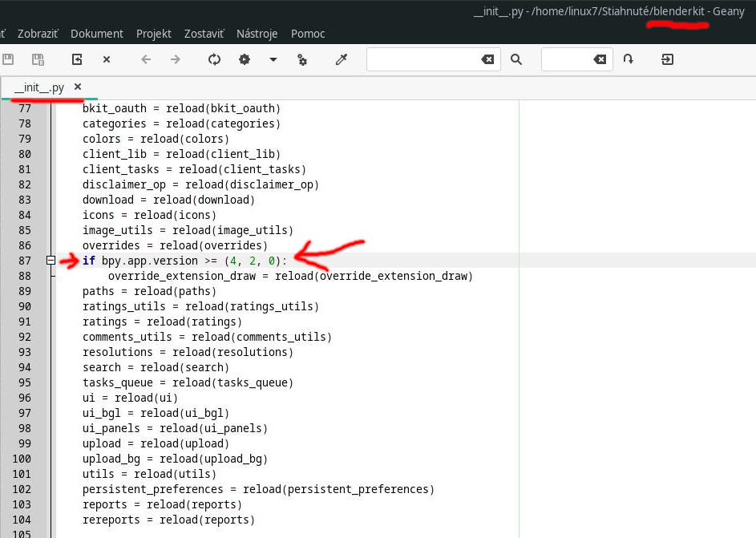Open the Build dropdown arrow

(273, 59)
